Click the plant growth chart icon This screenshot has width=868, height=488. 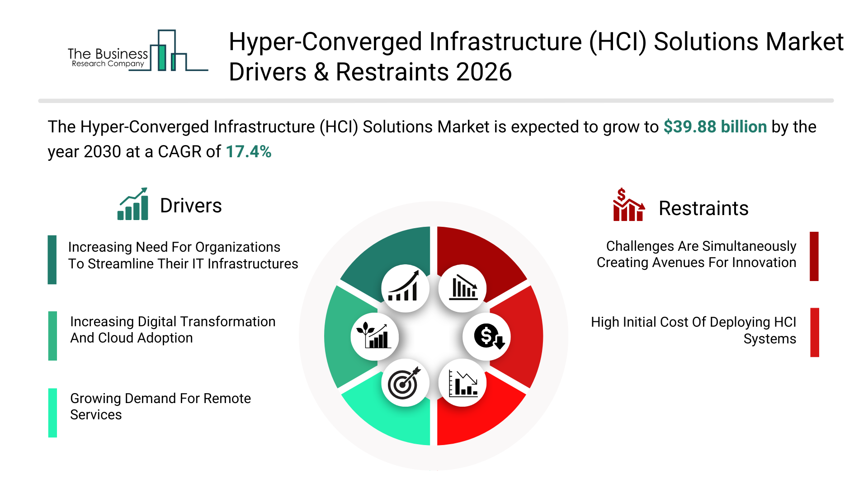pyautogui.click(x=374, y=337)
